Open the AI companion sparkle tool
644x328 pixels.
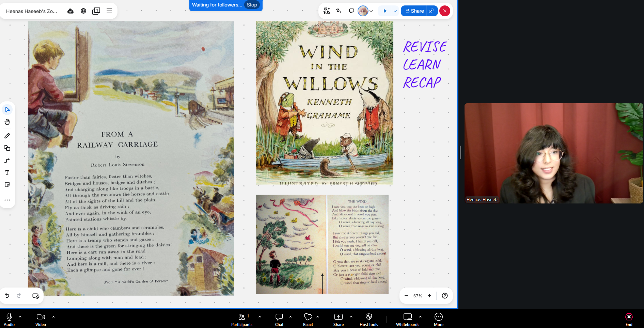pyautogui.click(x=327, y=11)
